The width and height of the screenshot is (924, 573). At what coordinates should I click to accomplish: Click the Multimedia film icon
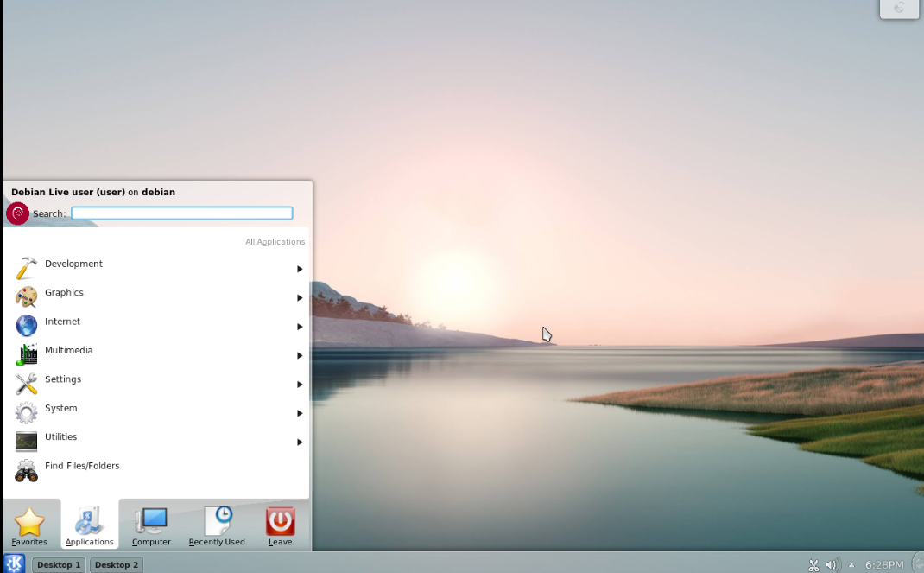pos(27,354)
